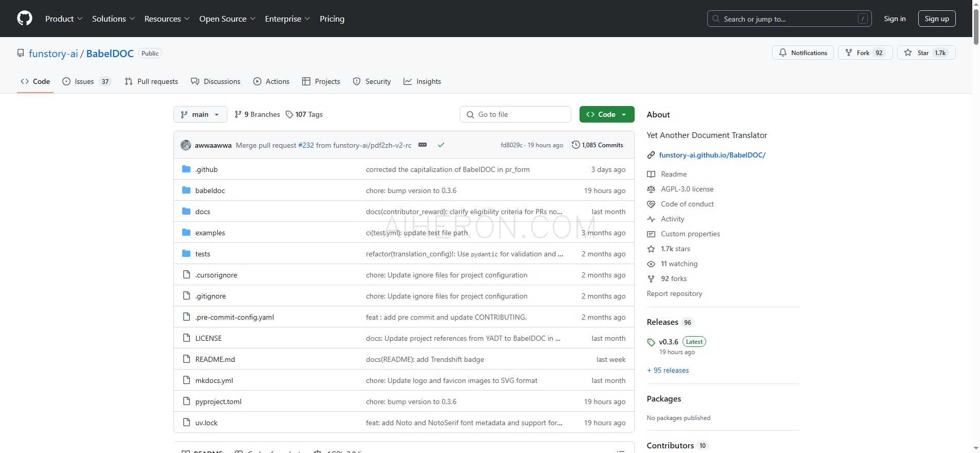Screen dimensions: 980x453
Task: Expand the Resources menu
Action: coord(167,19)
